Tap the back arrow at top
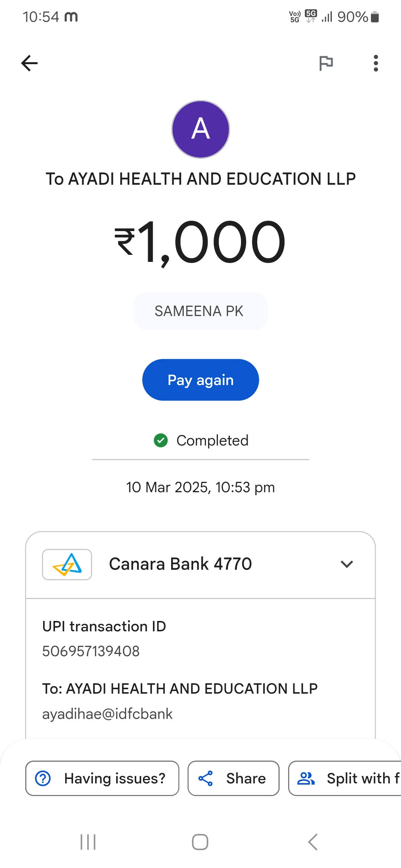The height and width of the screenshot is (868, 401). [x=30, y=63]
